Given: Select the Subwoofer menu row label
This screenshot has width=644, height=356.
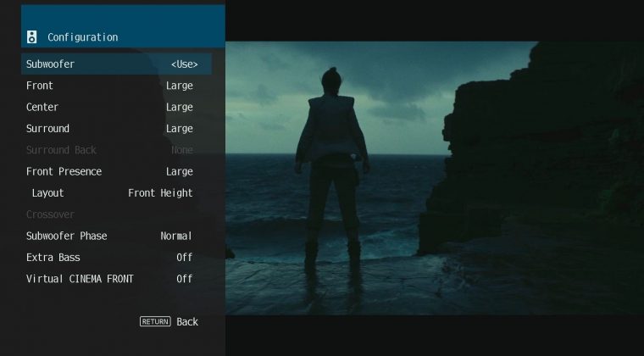Looking at the screenshot, I should (x=50, y=64).
